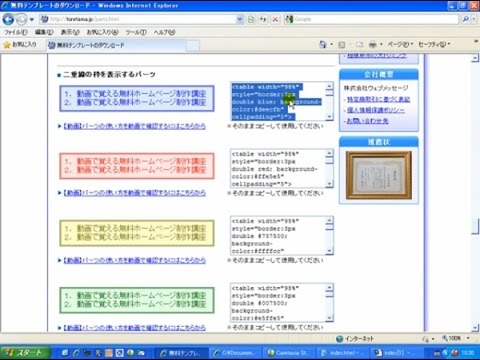Viewport: 480px width, 360px height.
Task: Click the green #007500 HTML code textarea
Action: [x=282, y=303]
